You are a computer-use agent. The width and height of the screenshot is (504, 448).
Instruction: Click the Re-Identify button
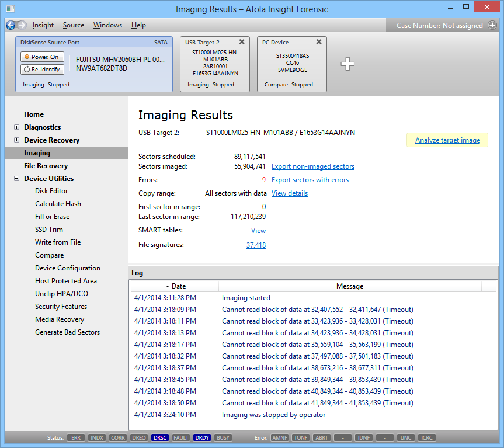pos(42,69)
